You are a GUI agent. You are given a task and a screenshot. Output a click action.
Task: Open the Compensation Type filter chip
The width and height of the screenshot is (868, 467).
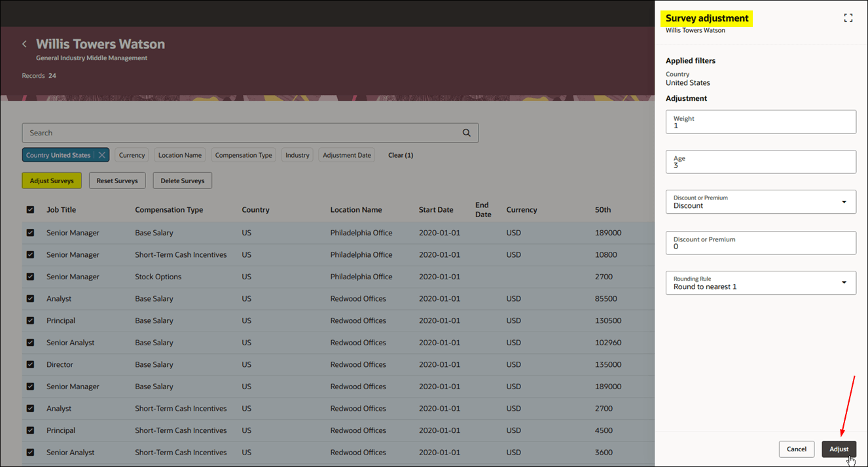[244, 155]
